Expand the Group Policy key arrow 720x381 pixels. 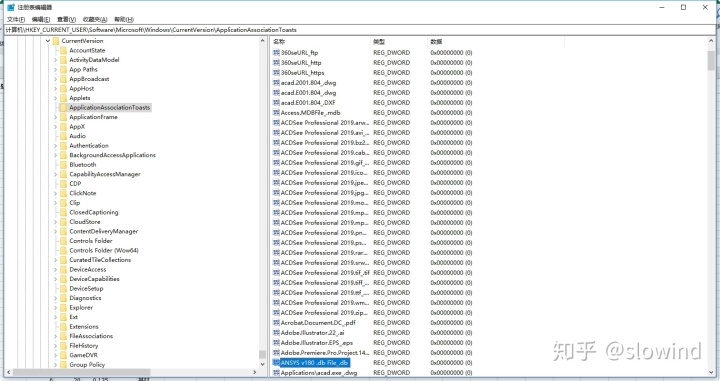pyautogui.click(x=56, y=365)
